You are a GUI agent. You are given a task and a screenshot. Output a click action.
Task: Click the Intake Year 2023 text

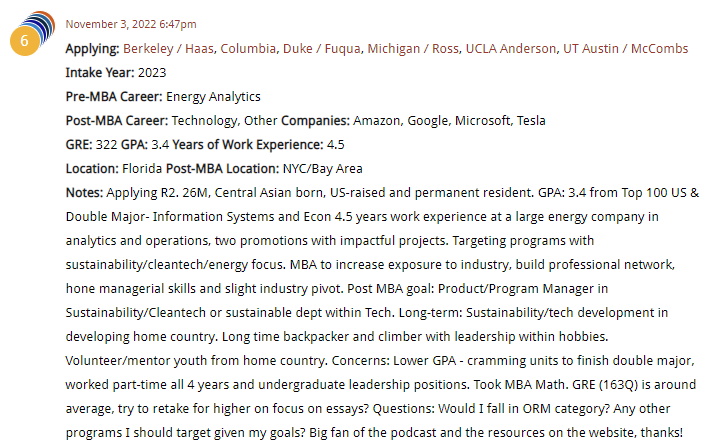click(116, 73)
